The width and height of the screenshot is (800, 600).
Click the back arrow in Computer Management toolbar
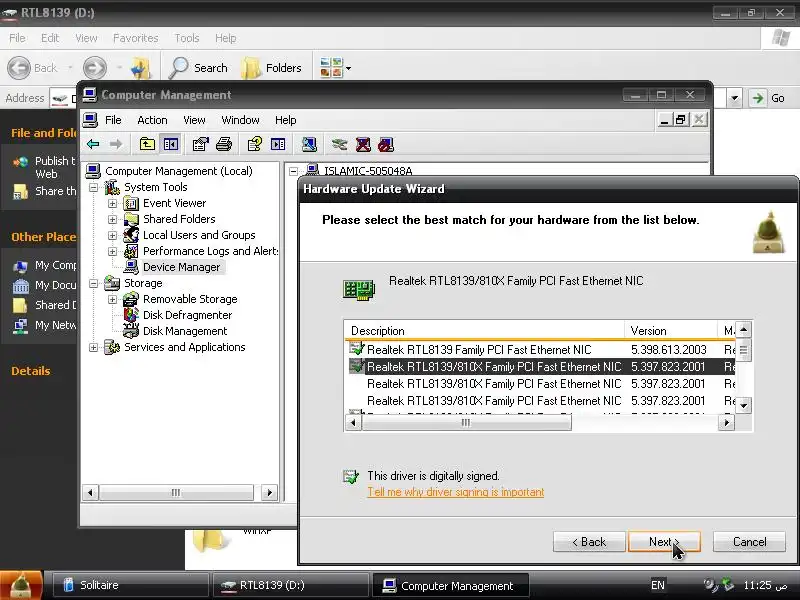(93, 144)
